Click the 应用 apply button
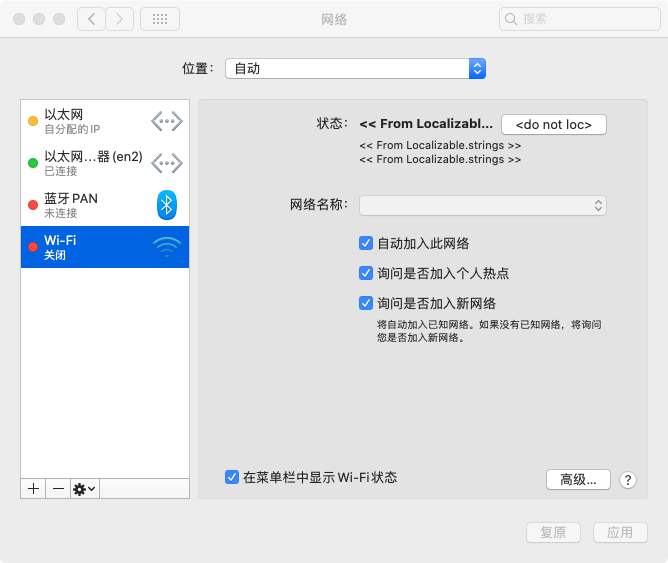 (x=620, y=532)
